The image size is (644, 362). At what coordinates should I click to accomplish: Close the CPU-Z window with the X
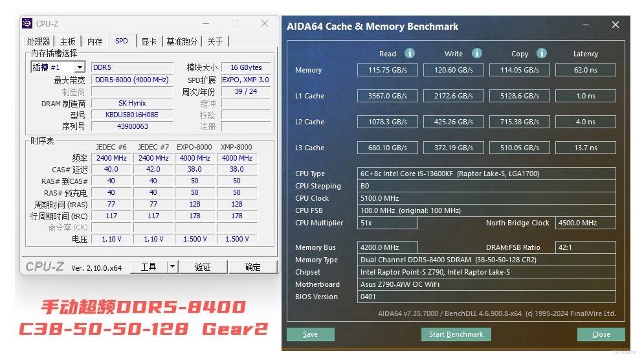tap(265, 23)
